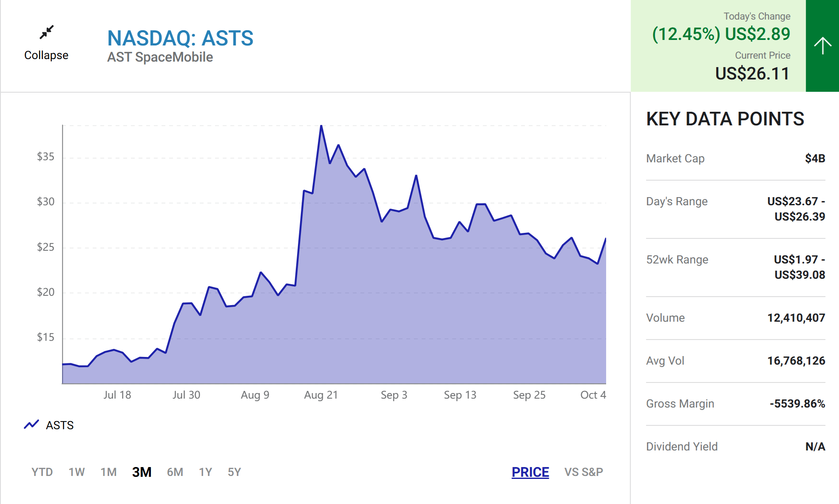839x504 pixels.
Task: Select the 3M time range
Action: [142, 472]
